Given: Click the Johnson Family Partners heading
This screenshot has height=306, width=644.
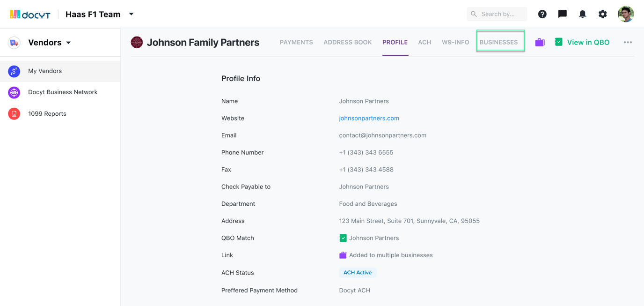Looking at the screenshot, I should [203, 42].
